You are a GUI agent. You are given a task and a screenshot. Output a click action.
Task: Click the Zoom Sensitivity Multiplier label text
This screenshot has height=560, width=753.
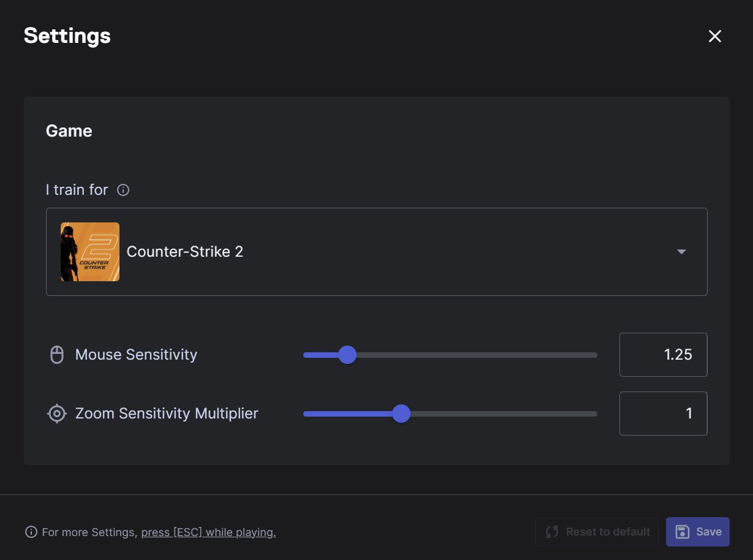tap(167, 414)
